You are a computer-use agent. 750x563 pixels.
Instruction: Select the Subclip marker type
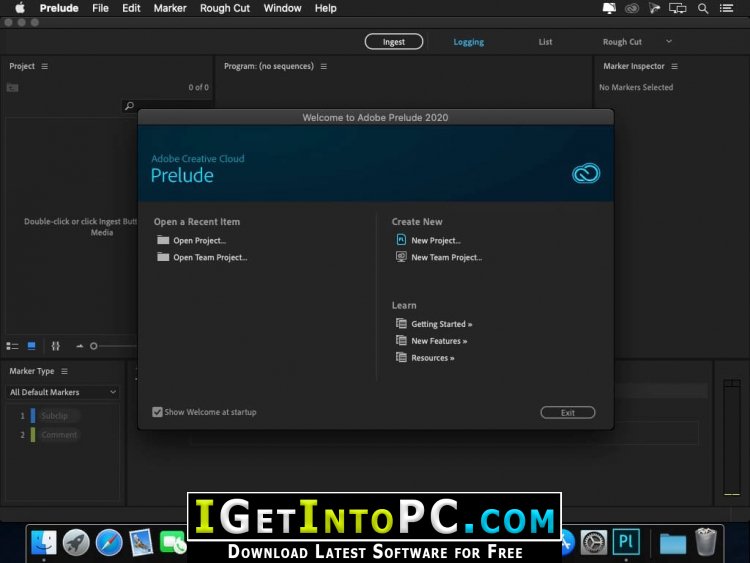coord(54,416)
